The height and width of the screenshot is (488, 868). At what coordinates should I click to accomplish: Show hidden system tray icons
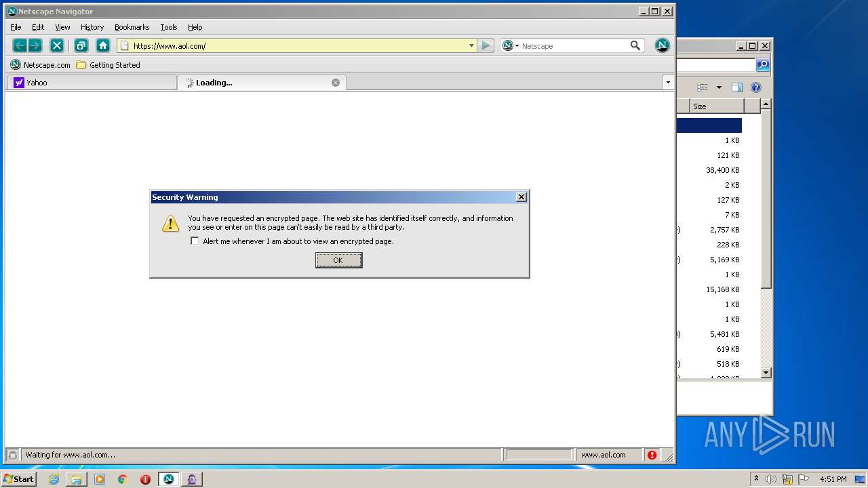(756, 479)
